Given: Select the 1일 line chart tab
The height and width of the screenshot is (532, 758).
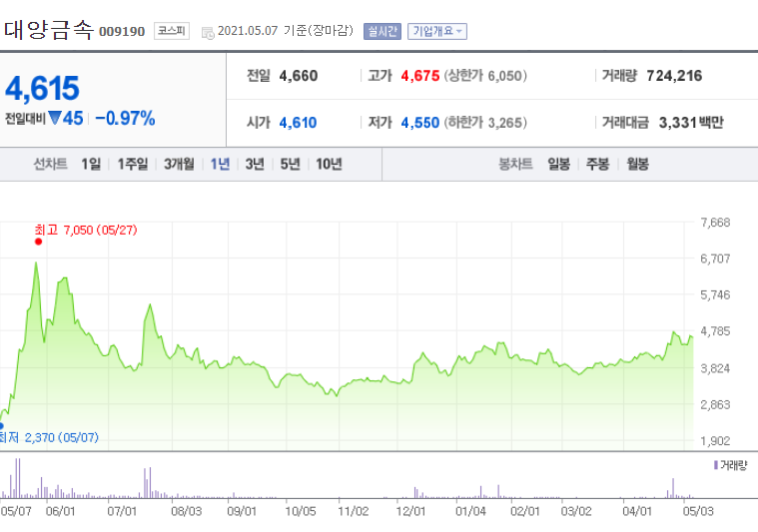Looking at the screenshot, I should point(91,165).
